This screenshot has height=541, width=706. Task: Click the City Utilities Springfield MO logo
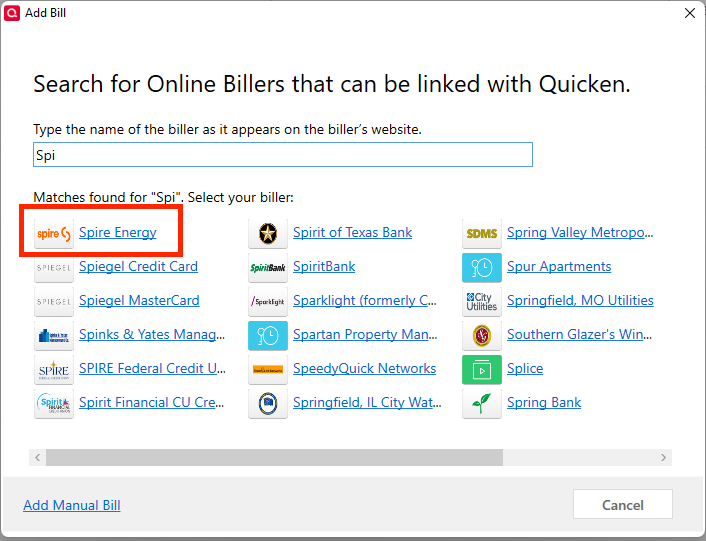pos(482,302)
